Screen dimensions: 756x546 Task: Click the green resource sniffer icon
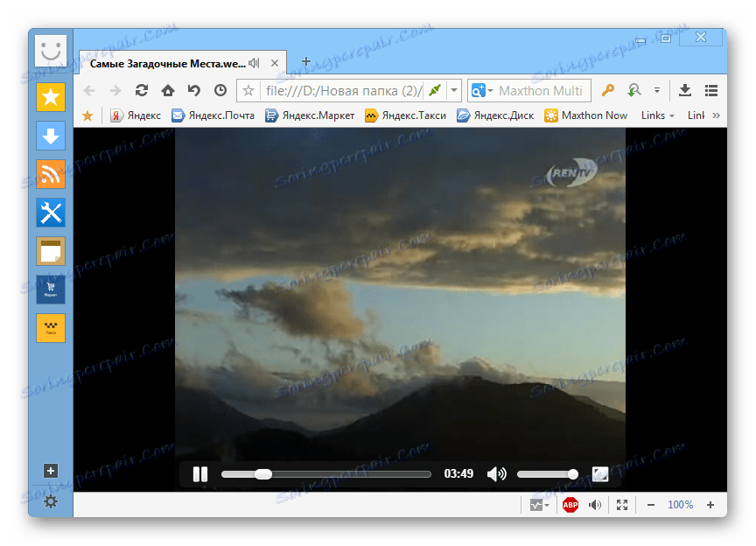634,90
